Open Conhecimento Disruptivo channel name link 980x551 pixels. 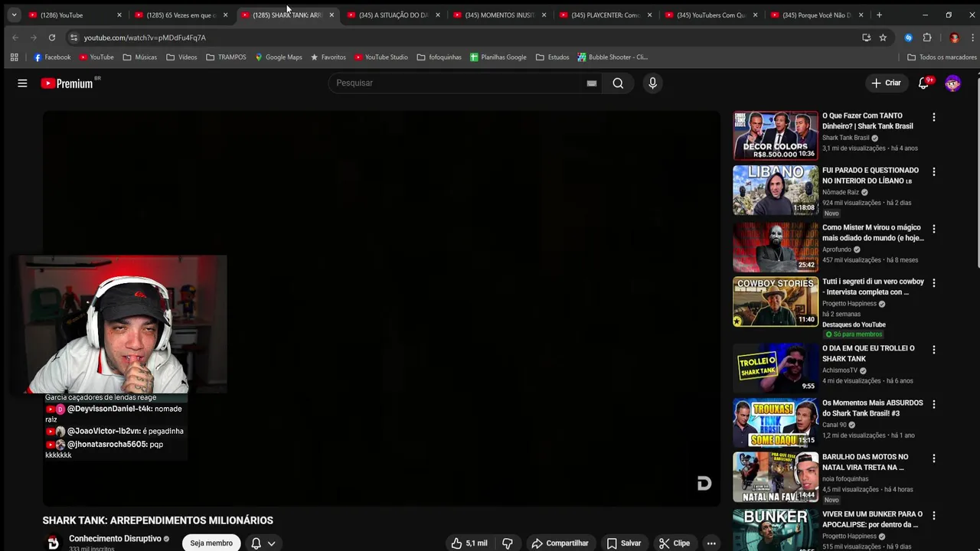(115, 539)
